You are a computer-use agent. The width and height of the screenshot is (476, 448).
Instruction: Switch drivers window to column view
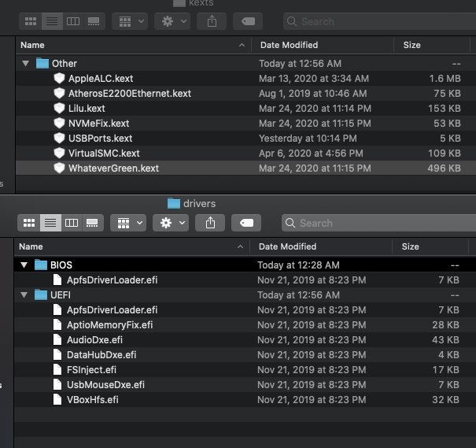pos(72,223)
